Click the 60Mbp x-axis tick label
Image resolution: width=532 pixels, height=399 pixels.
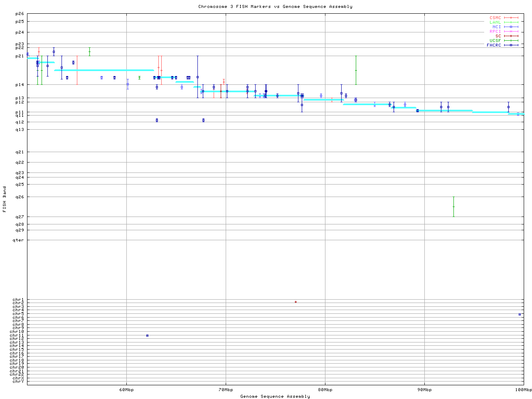pos(126,390)
